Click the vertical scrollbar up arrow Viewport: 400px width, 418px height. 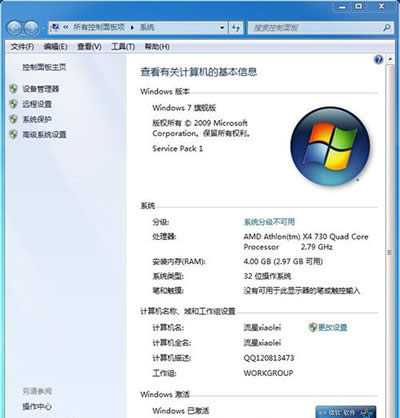(x=389, y=60)
